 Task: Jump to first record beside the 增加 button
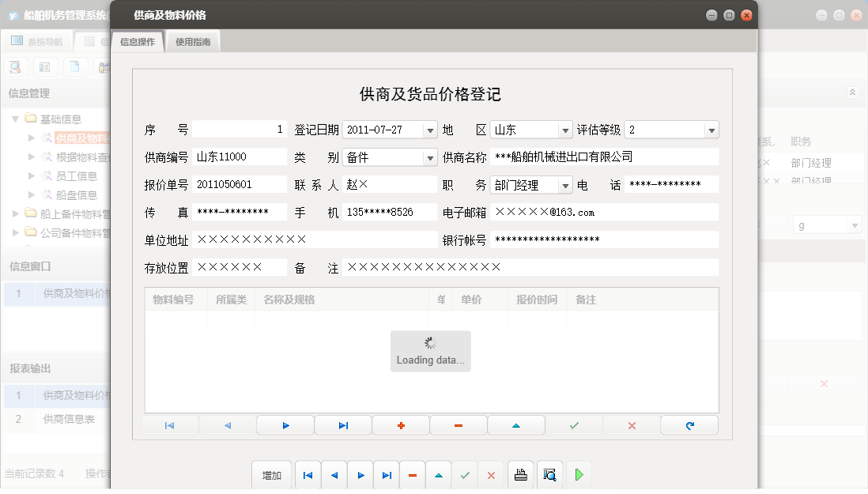(x=308, y=475)
